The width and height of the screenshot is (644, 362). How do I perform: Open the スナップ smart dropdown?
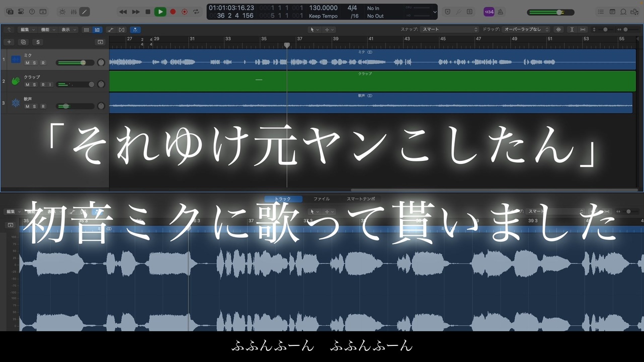(x=450, y=30)
